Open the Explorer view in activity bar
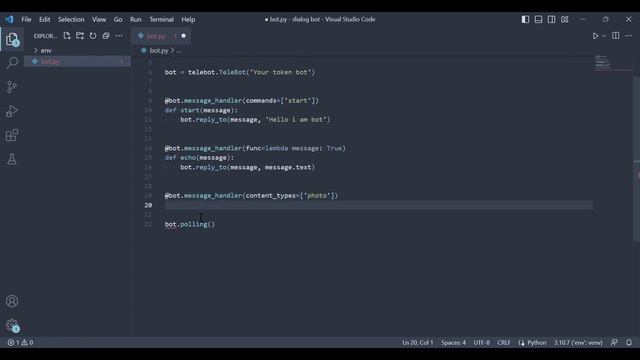 pyautogui.click(x=12, y=40)
